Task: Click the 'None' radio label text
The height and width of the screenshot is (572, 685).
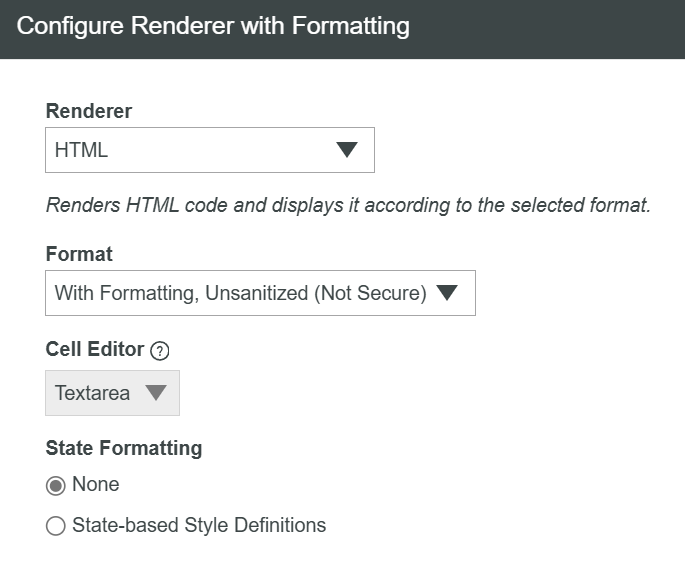Action: pyautogui.click(x=96, y=485)
